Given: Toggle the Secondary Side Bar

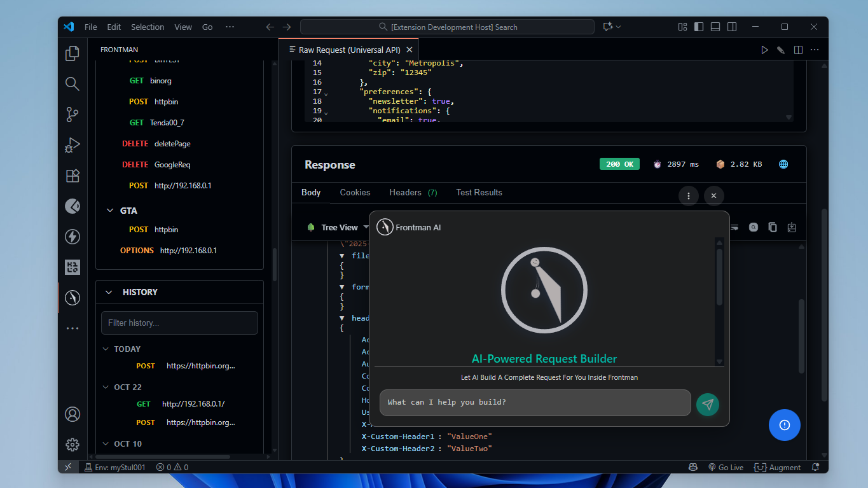Looking at the screenshot, I should coord(732,27).
